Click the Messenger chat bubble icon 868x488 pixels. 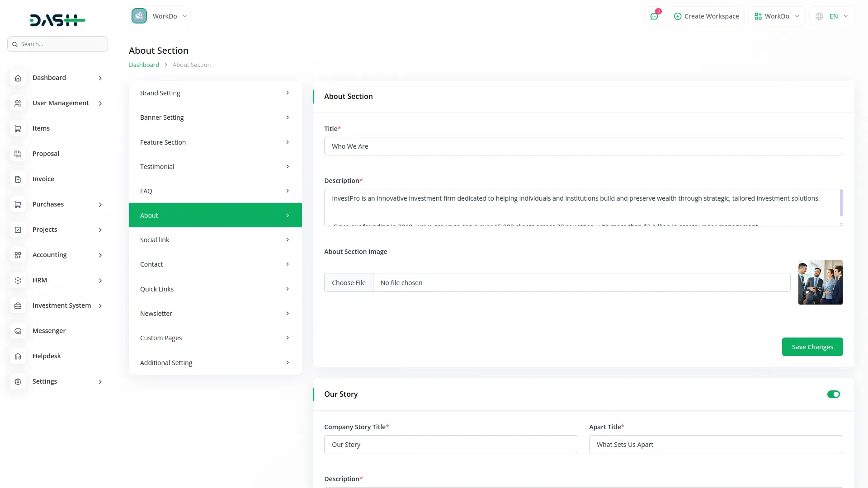pos(18,331)
